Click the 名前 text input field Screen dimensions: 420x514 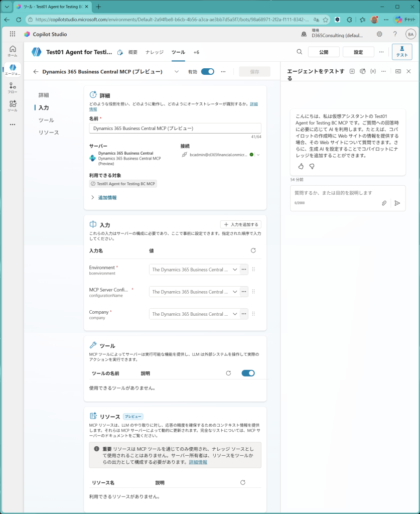coord(175,128)
